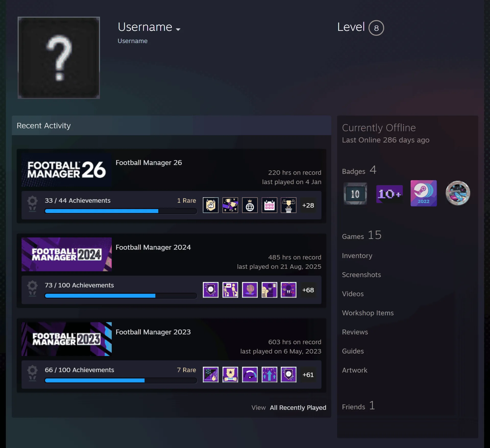Open Workshop Items link

368,313
